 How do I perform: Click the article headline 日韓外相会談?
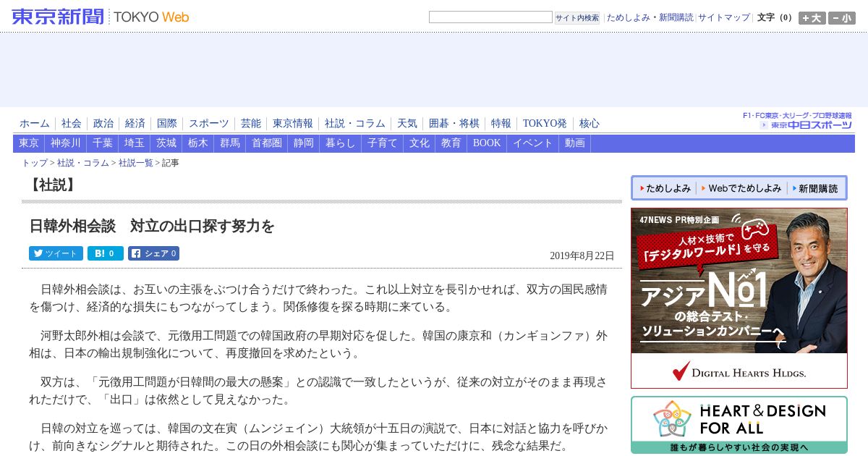tap(152, 227)
